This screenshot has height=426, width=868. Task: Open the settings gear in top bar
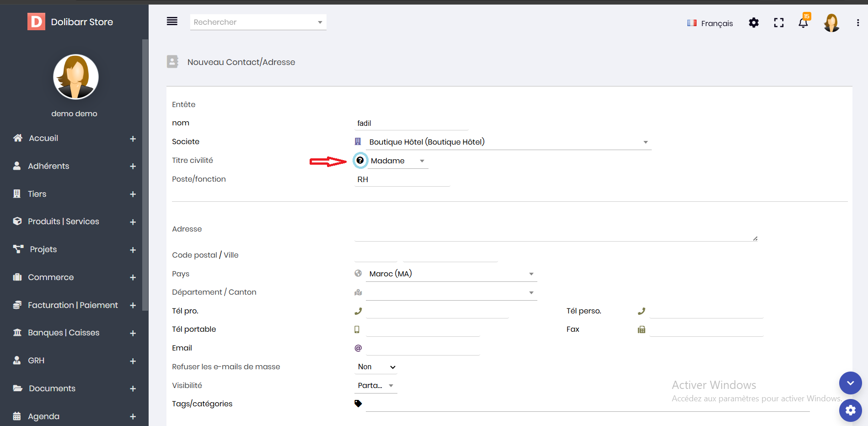click(x=754, y=23)
